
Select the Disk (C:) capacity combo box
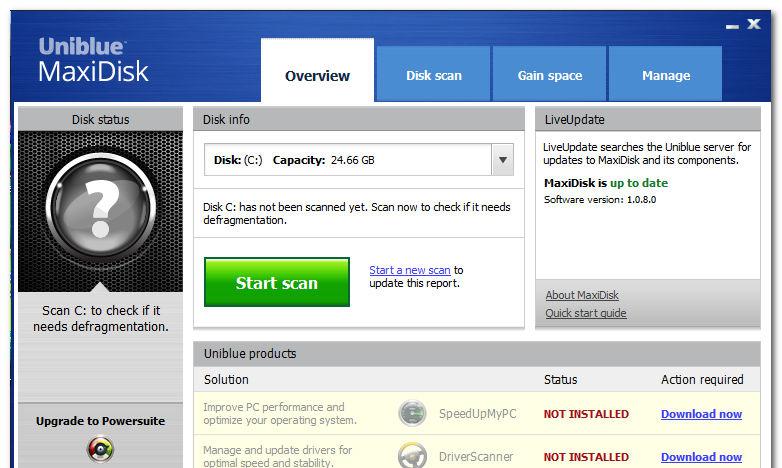coord(359,160)
